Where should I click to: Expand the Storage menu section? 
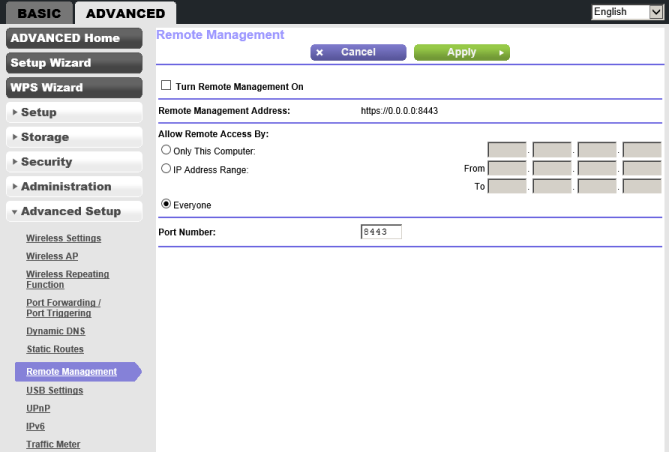point(74,137)
